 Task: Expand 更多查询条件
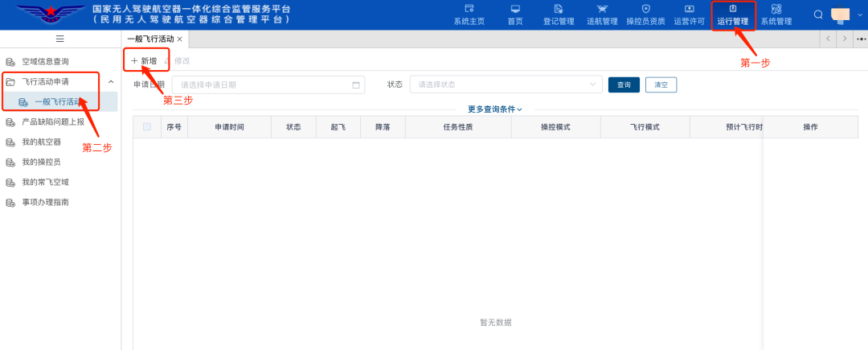[x=495, y=109]
